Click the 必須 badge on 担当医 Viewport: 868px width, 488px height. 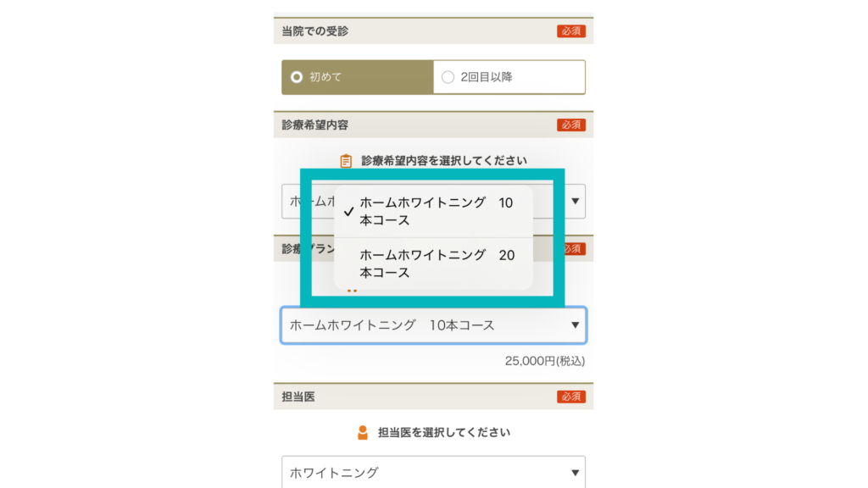pyautogui.click(x=570, y=396)
